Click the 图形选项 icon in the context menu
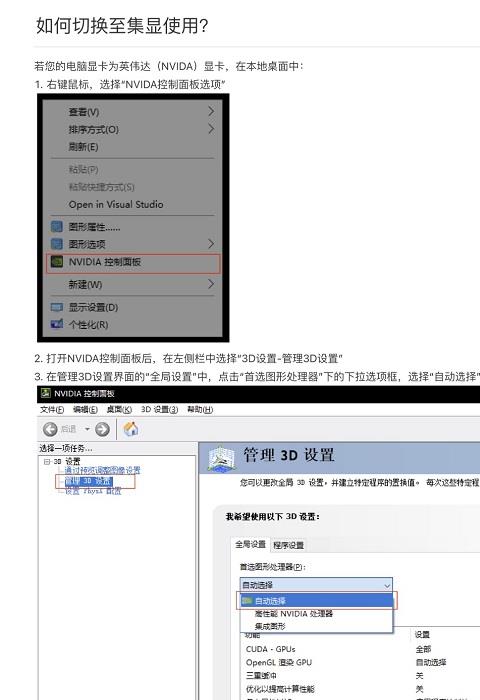480x700 pixels. [57, 244]
